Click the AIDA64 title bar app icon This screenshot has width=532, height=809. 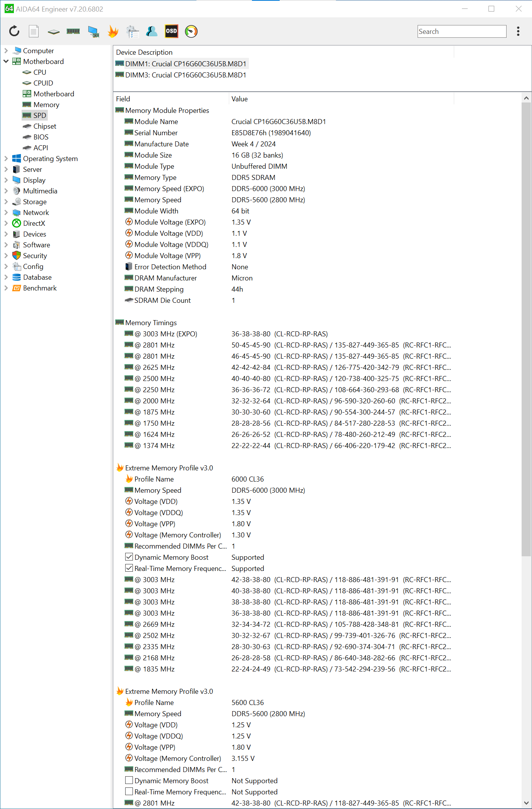click(x=9, y=8)
